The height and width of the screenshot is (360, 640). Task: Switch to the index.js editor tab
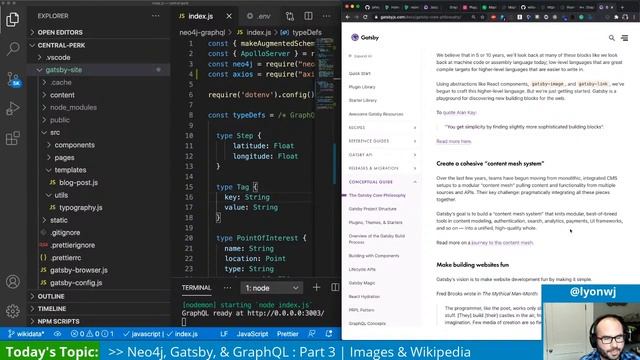(x=201, y=16)
